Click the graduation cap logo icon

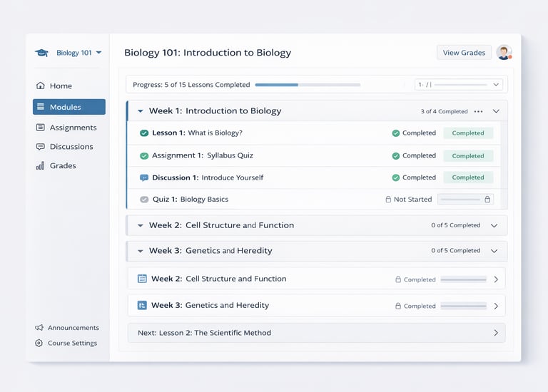[x=41, y=53]
